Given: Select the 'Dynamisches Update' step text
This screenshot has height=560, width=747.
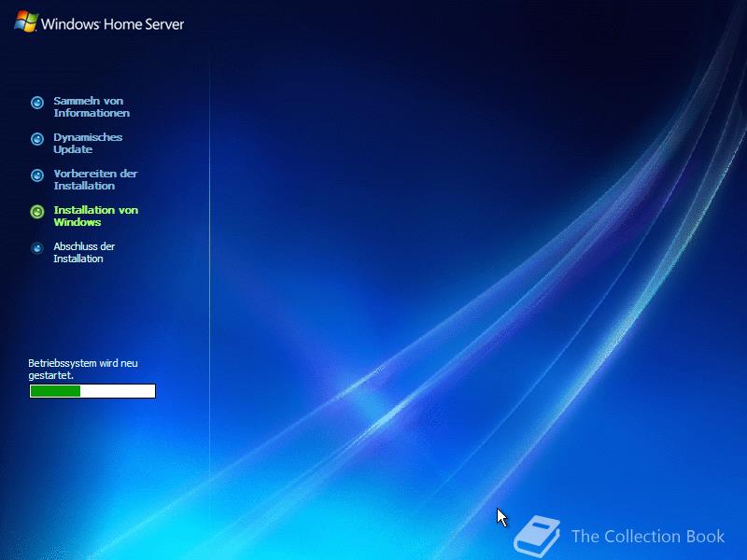Looking at the screenshot, I should pyautogui.click(x=88, y=144).
